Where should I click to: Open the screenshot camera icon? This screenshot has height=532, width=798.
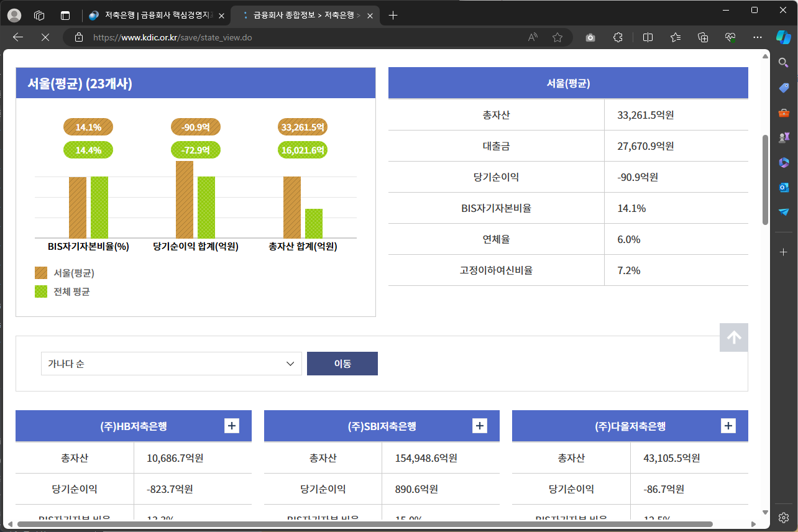(590, 37)
